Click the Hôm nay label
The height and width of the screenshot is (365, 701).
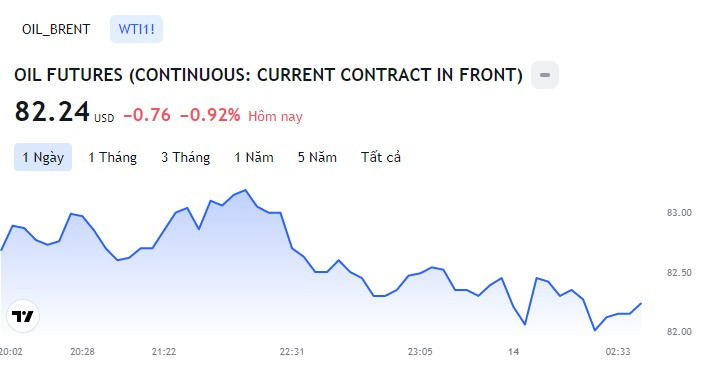(275, 116)
